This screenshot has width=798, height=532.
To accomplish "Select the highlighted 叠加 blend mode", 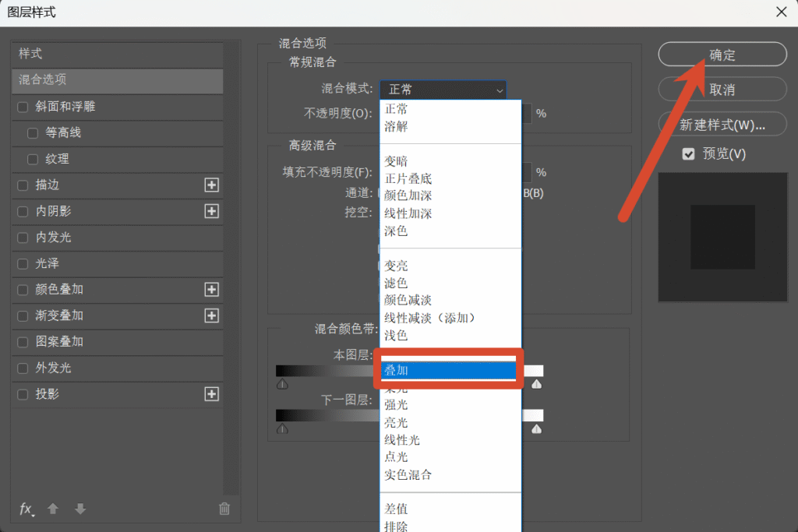I will click(x=448, y=371).
